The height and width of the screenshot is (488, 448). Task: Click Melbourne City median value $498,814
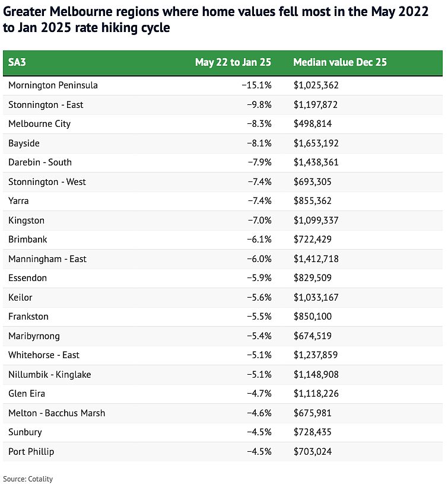313,124
